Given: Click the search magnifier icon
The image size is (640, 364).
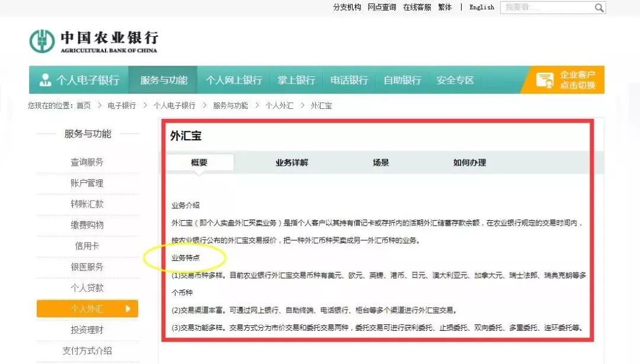Looking at the screenshot, I should (x=599, y=8).
